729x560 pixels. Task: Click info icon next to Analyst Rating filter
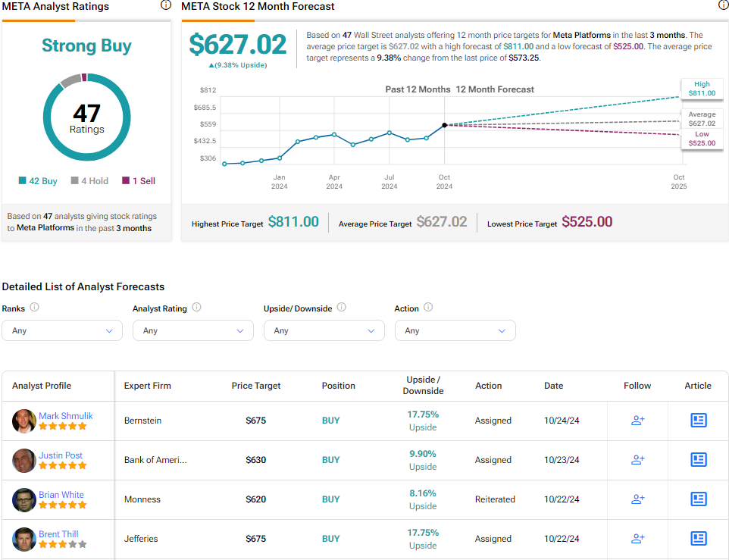[197, 308]
